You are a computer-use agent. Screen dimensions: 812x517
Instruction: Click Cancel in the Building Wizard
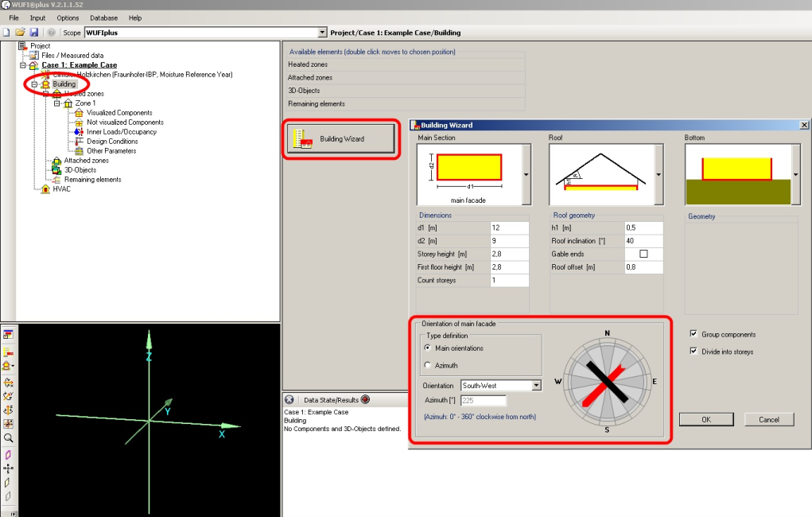(x=769, y=420)
